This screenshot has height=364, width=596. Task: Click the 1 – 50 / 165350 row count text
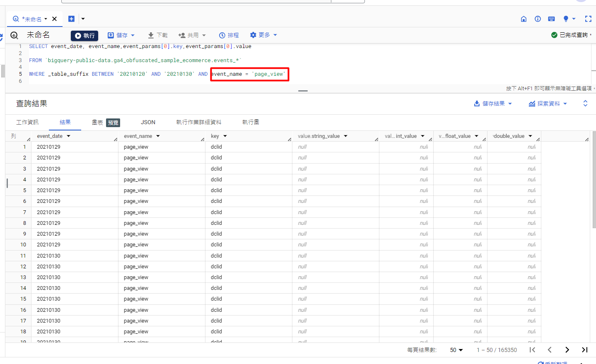(x=497, y=350)
